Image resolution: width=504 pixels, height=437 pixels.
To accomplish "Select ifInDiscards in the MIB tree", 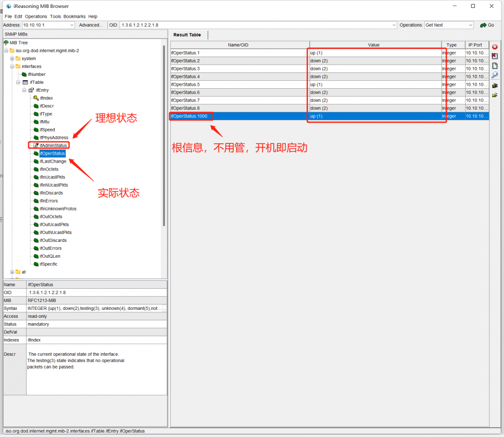I will 51,193.
